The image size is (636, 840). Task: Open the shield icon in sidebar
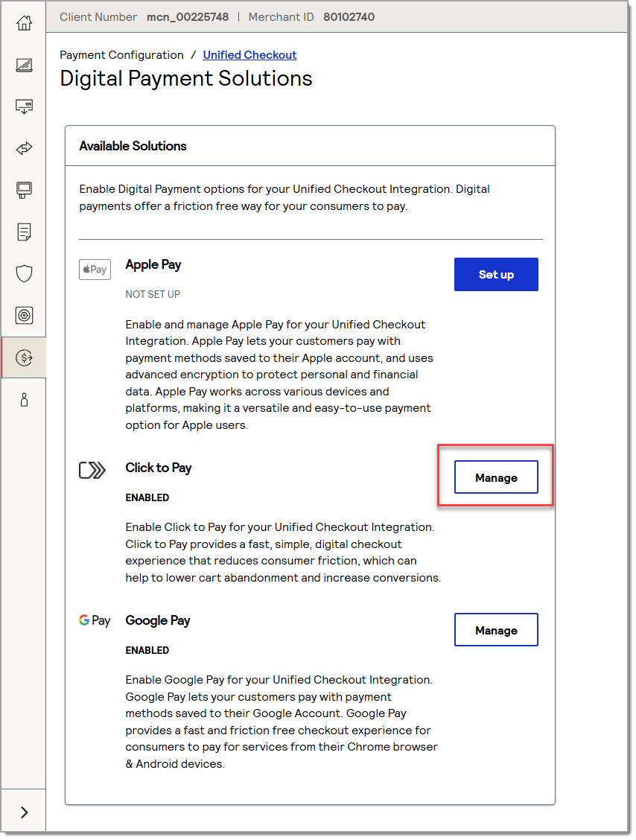tap(24, 273)
